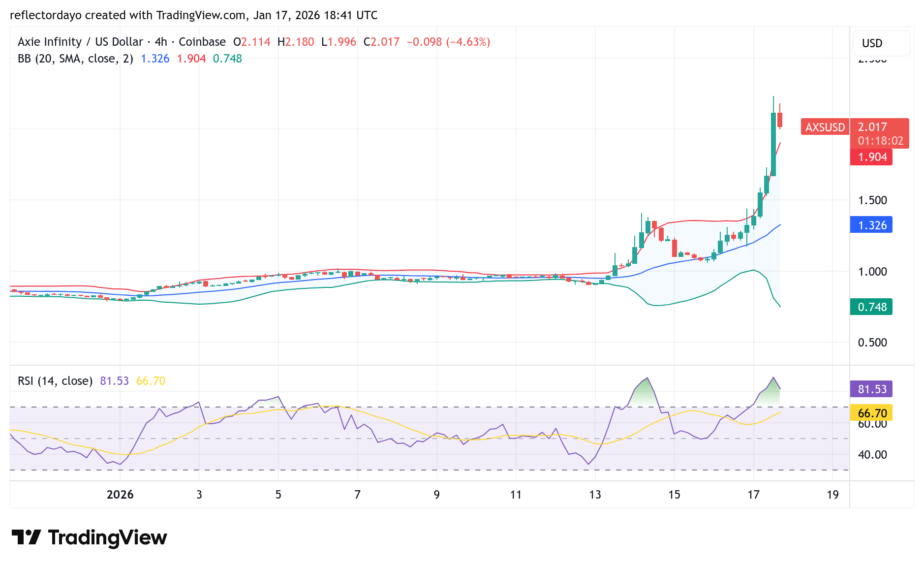This screenshot has height=567, width=924.
Task: Click the 4h interval in chart title
Action: [161, 42]
